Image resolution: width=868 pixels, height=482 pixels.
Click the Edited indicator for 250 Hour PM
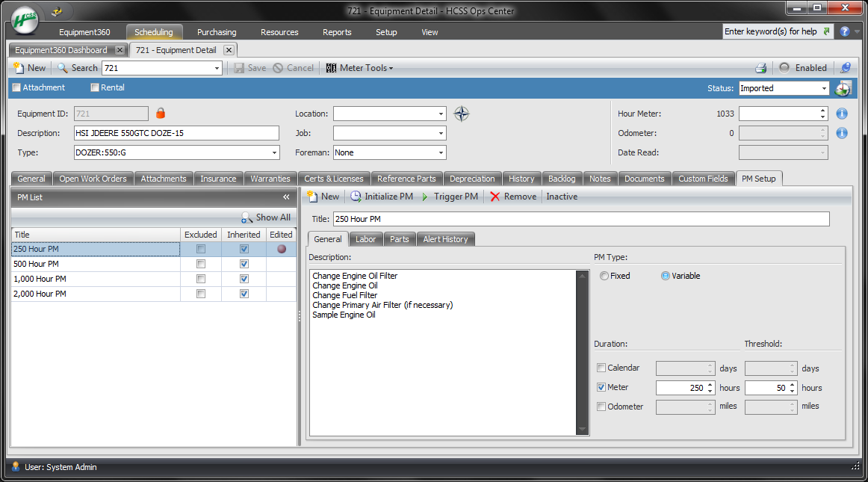(282, 250)
